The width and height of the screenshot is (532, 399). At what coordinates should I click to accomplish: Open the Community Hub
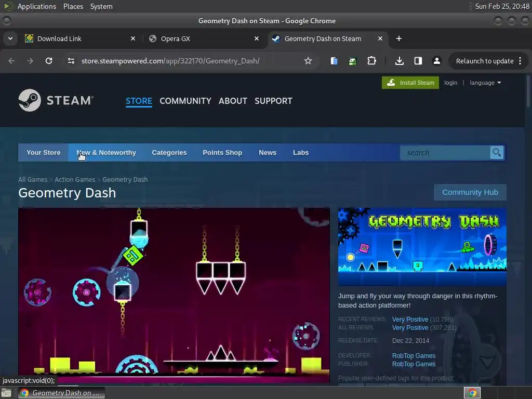tap(470, 192)
